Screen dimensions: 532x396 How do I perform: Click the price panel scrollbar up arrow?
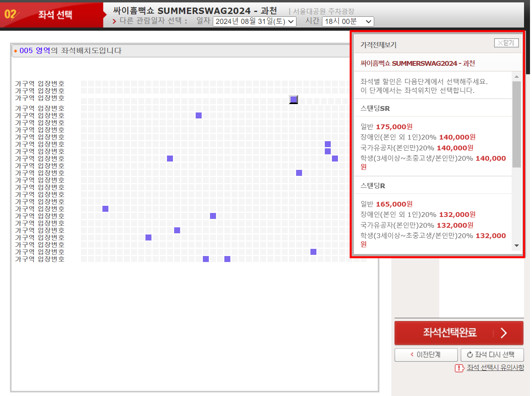[516, 76]
